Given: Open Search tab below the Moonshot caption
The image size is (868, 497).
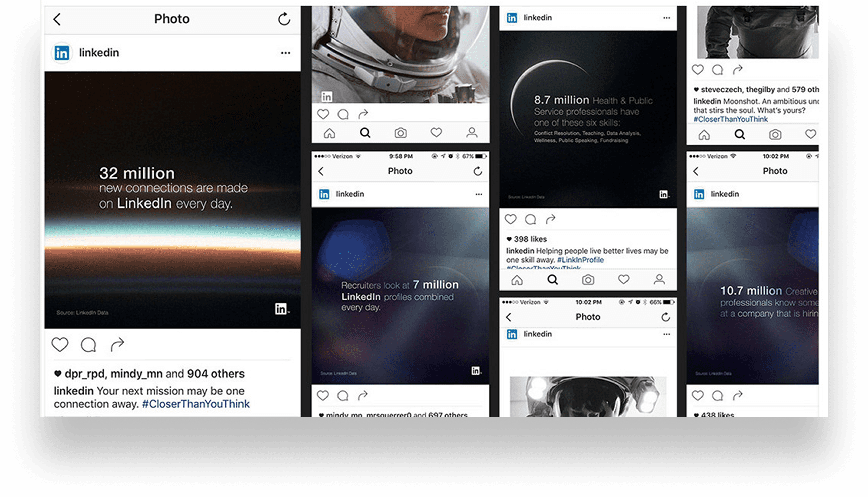Looking at the screenshot, I should (740, 135).
